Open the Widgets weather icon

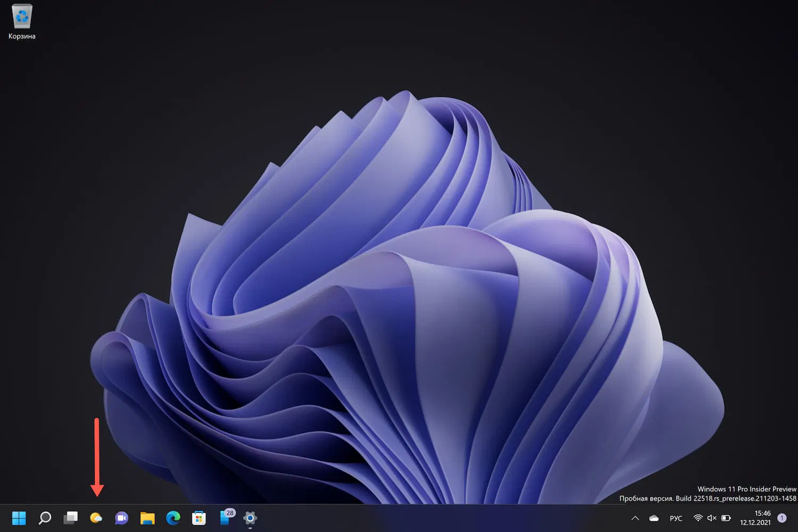pyautogui.click(x=96, y=518)
